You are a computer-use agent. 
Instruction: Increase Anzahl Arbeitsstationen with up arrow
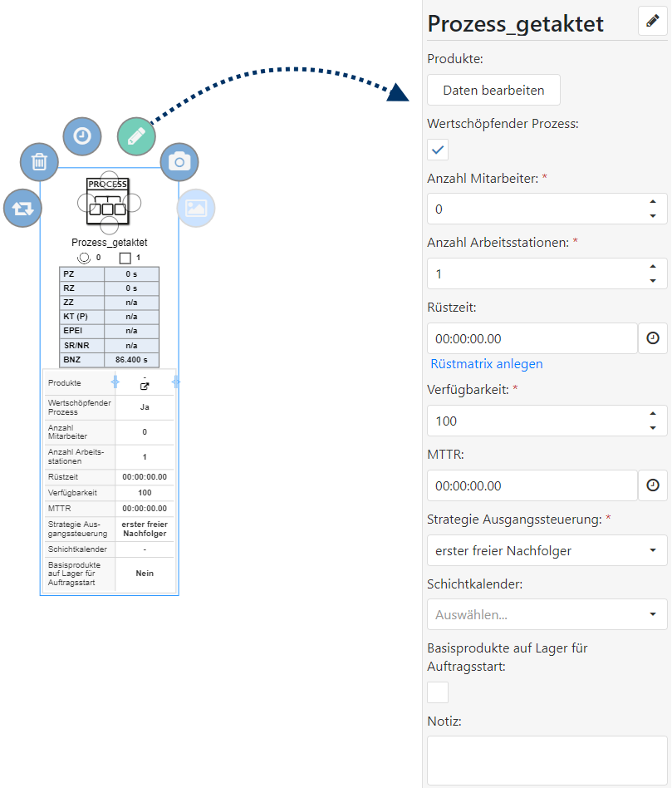pos(653,266)
